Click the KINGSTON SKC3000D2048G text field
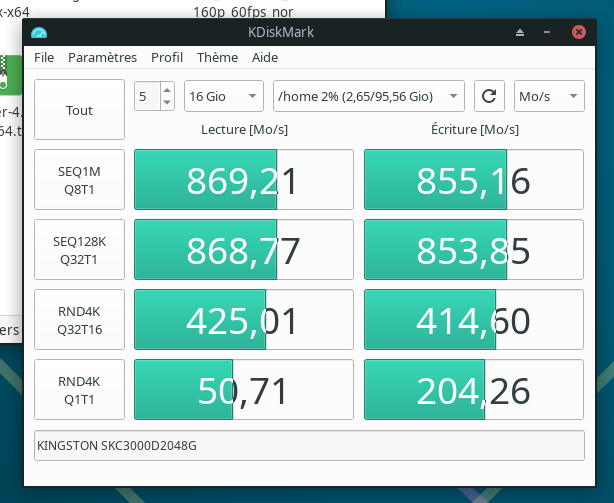The height and width of the screenshot is (503, 614). tap(308, 445)
